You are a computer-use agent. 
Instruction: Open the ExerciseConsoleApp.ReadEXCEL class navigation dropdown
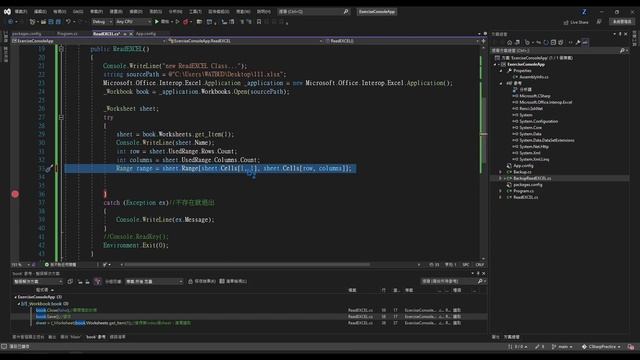pyautogui.click(x=246, y=41)
